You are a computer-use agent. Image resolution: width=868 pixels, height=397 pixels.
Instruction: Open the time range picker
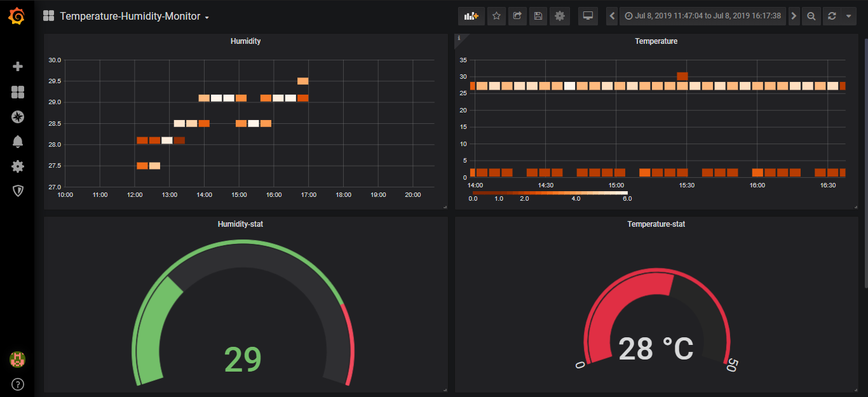tap(703, 16)
